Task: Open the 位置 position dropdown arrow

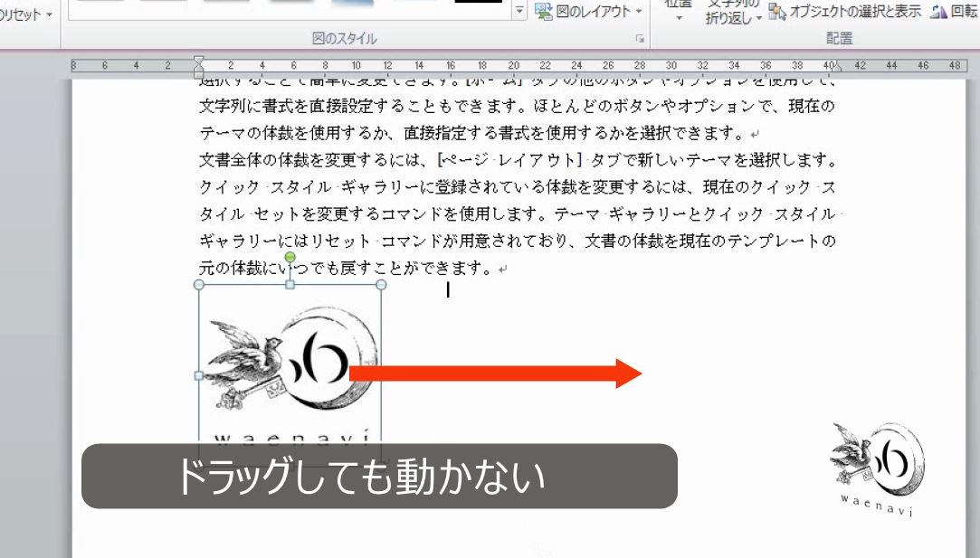Action: pos(679,18)
